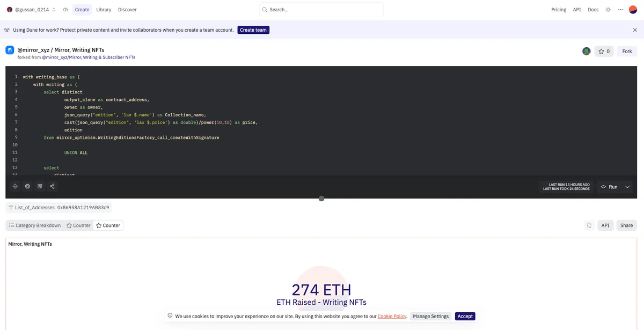Accept the cookies
Screen dimensions: 644x330
(x=465, y=316)
